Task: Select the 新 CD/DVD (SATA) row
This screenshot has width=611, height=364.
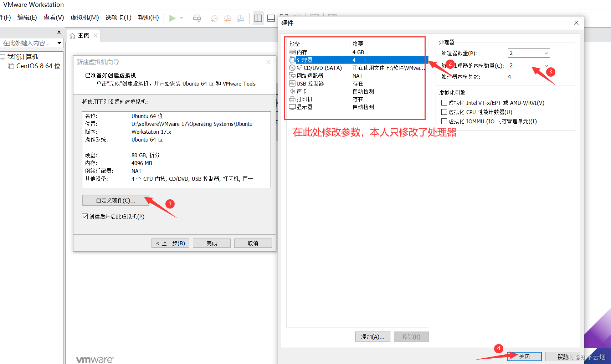Action: tap(358, 68)
